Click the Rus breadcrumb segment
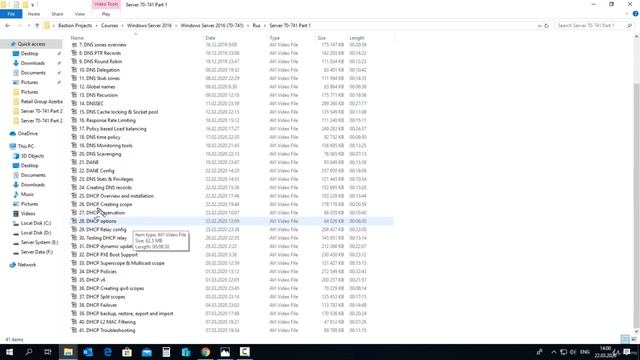Screen dimensions: 640x360 (256, 25)
